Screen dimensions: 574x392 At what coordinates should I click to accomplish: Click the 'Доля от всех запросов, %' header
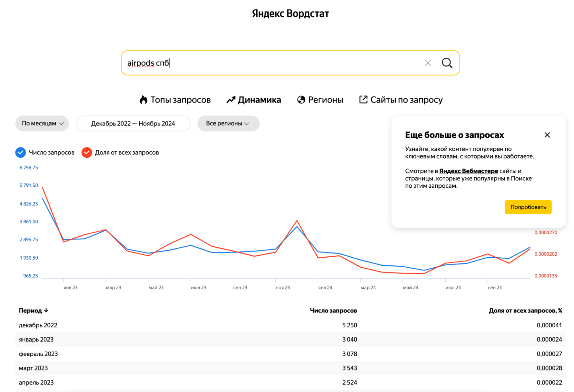[x=525, y=310]
